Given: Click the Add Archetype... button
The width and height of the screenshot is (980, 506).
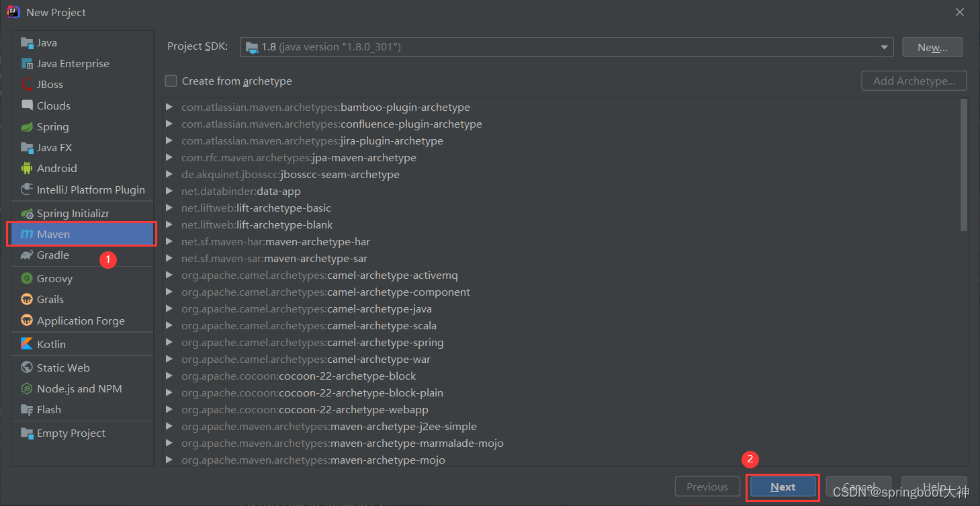Looking at the screenshot, I should pyautogui.click(x=914, y=81).
